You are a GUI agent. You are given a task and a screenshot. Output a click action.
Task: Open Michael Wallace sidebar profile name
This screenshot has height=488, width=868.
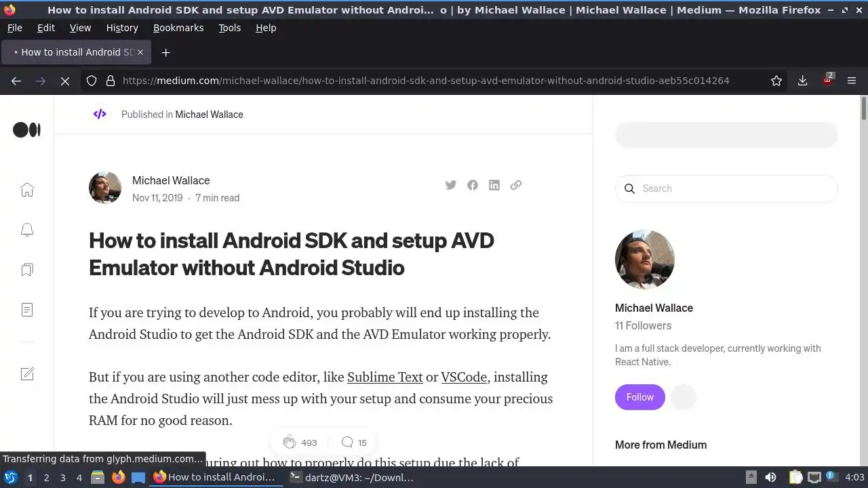click(x=654, y=308)
